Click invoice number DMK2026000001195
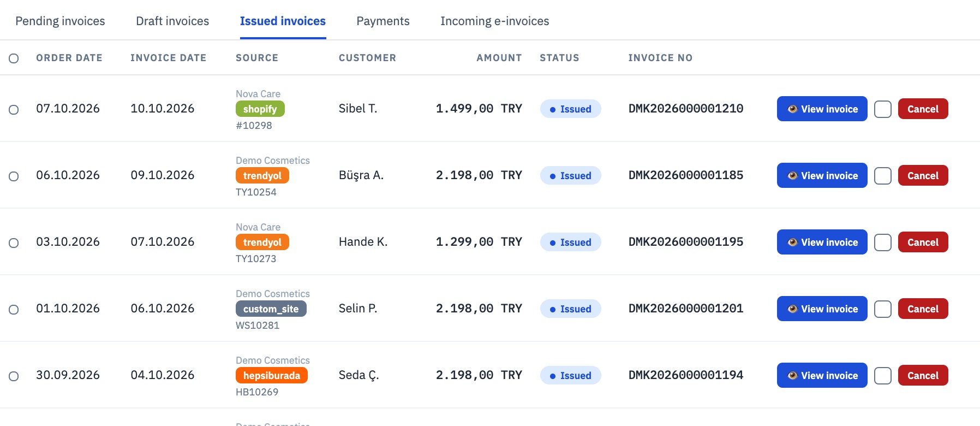 click(686, 242)
